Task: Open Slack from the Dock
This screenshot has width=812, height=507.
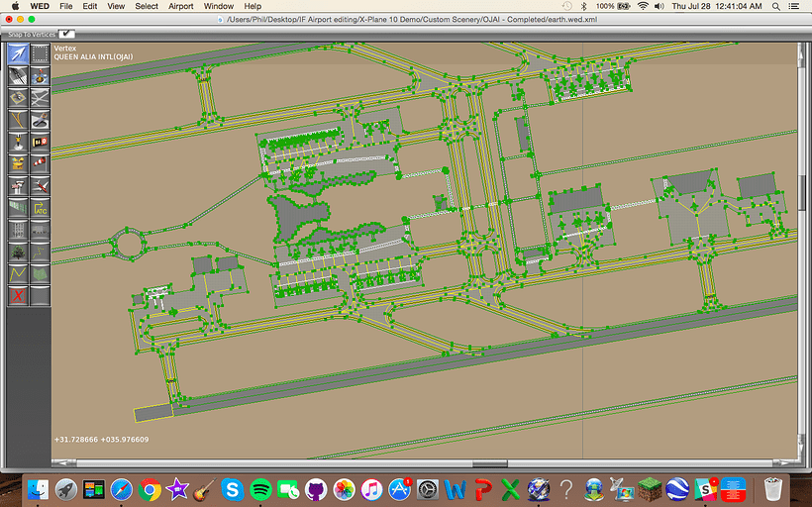Action: coord(705,489)
